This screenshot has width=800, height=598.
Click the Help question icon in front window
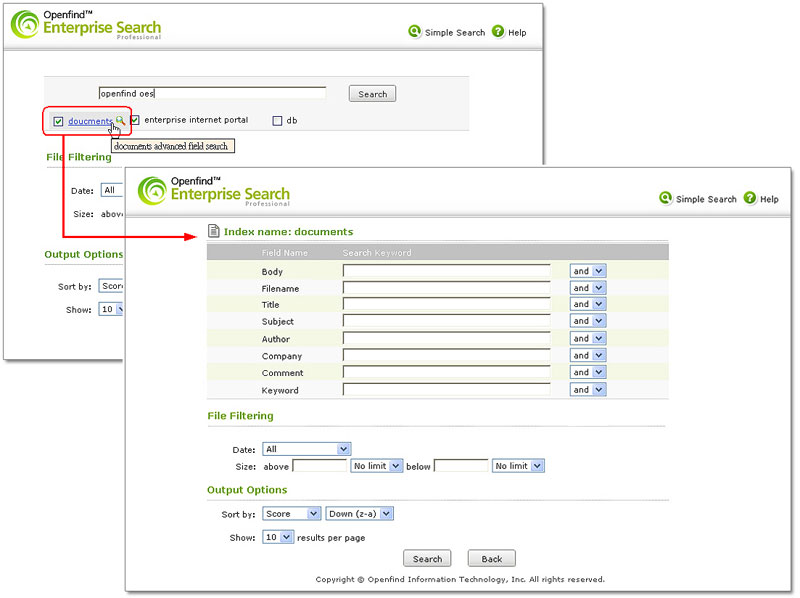749,198
